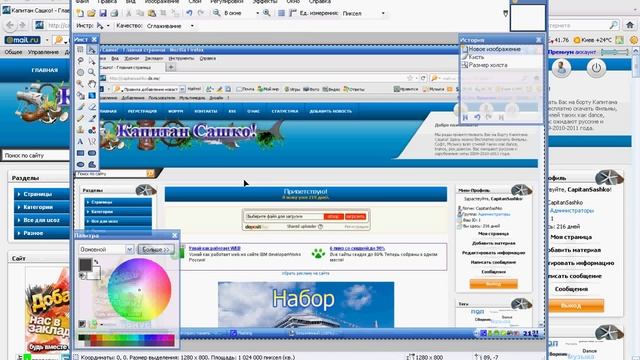The width and height of the screenshot is (640, 360).
Task: Select the Paintbrush tool
Action: 80,107
